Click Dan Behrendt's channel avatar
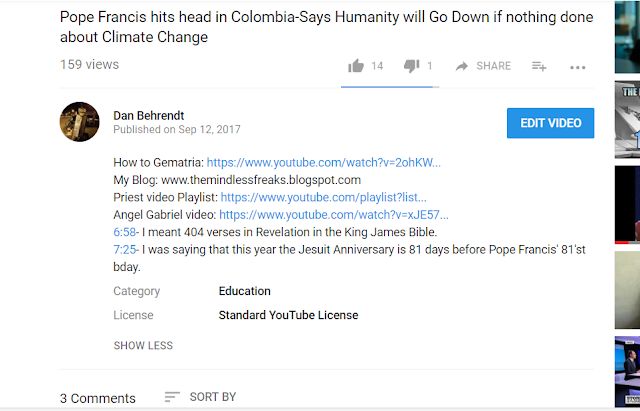The width and height of the screenshot is (640, 411). point(80,122)
